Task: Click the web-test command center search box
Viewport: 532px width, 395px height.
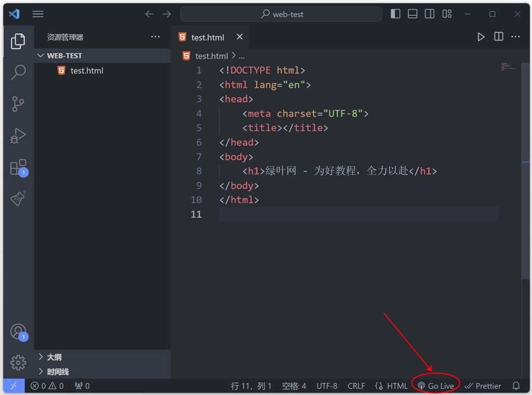Action: [281, 14]
